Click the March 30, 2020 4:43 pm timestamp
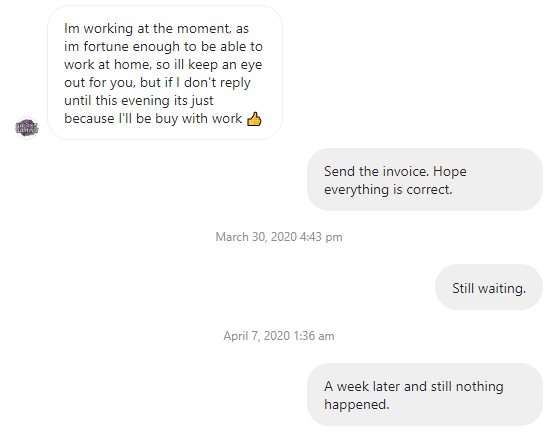This screenshot has width=556, height=434. 279,237
